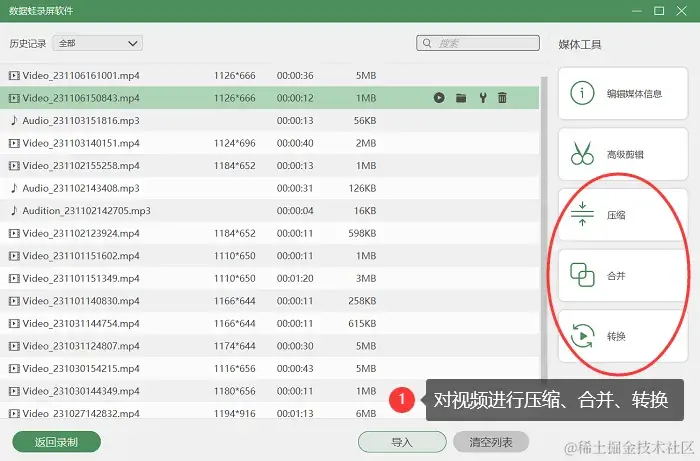The height and width of the screenshot is (461, 700).
Task: Select file name Video_231101151602.mp4
Action: coord(81,256)
